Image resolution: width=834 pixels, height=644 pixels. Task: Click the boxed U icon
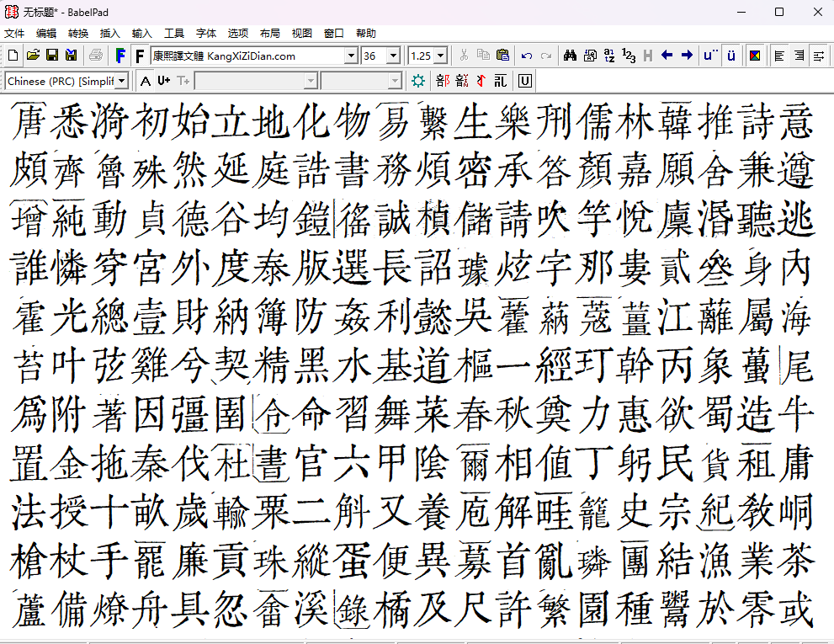pyautogui.click(x=524, y=81)
